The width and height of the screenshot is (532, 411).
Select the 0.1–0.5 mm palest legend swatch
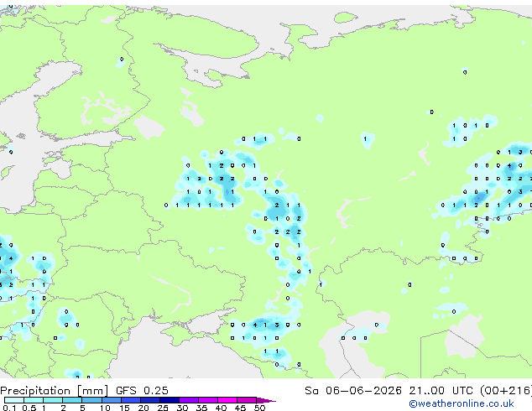pyautogui.click(x=14, y=400)
